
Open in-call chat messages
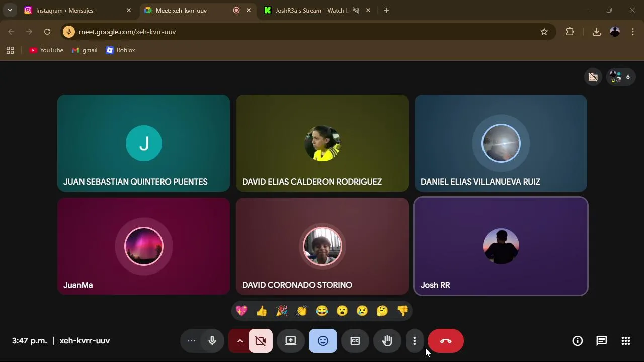click(602, 341)
